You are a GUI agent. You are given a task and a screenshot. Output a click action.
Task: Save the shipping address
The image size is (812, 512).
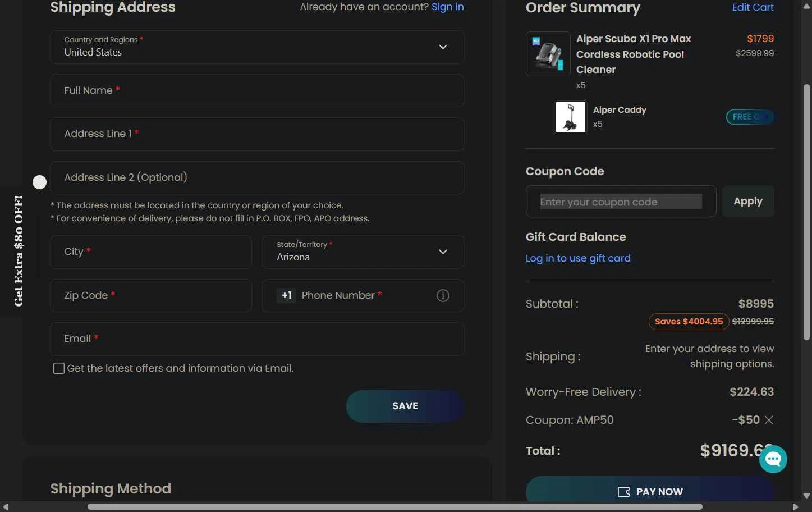[405, 406]
